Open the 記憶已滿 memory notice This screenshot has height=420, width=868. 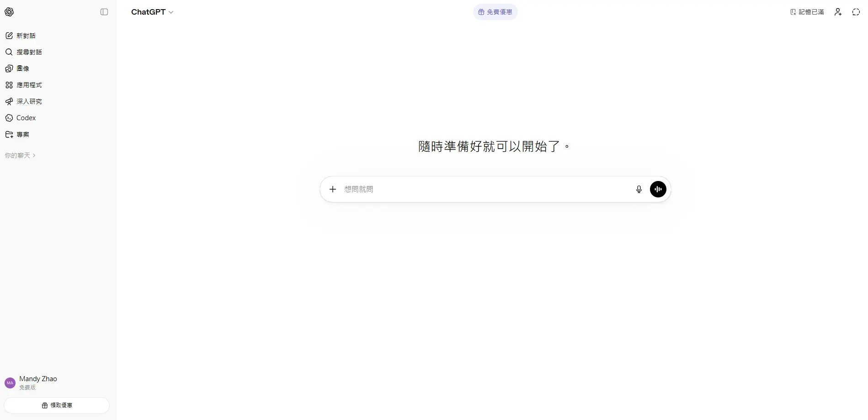(x=807, y=12)
